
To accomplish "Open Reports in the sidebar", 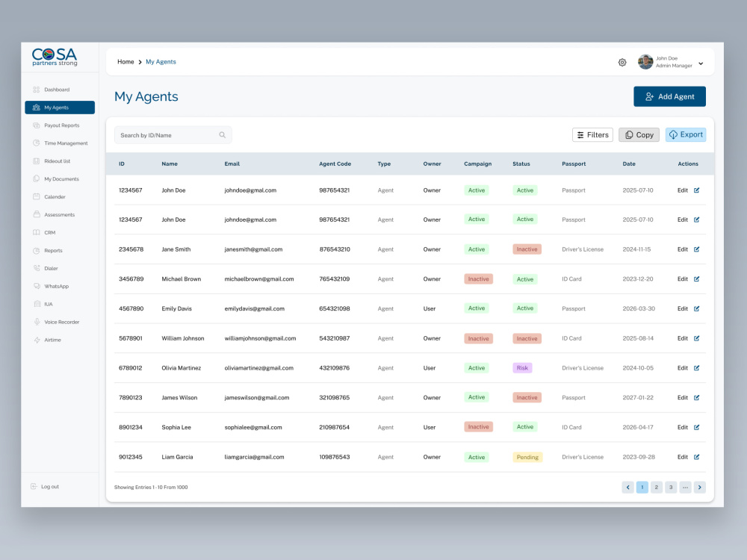I will (x=53, y=250).
